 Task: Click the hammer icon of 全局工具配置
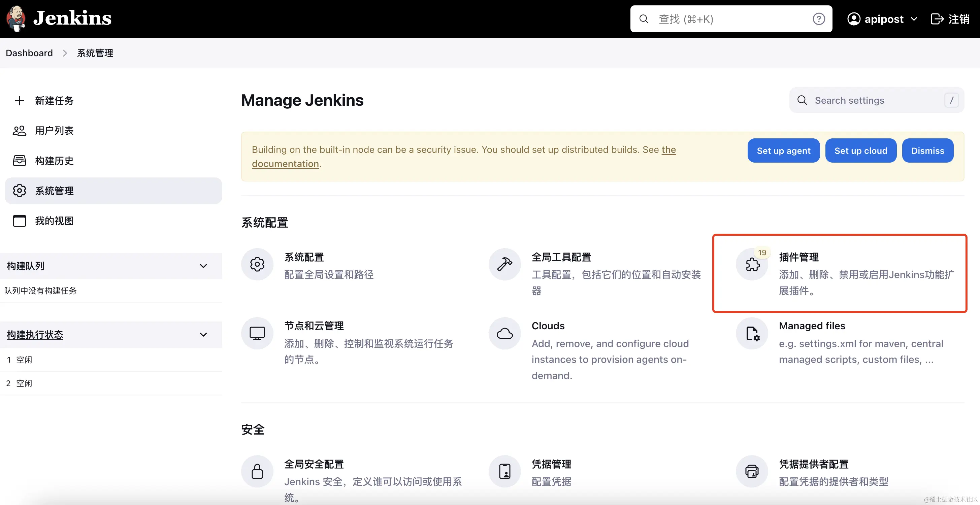click(x=504, y=264)
